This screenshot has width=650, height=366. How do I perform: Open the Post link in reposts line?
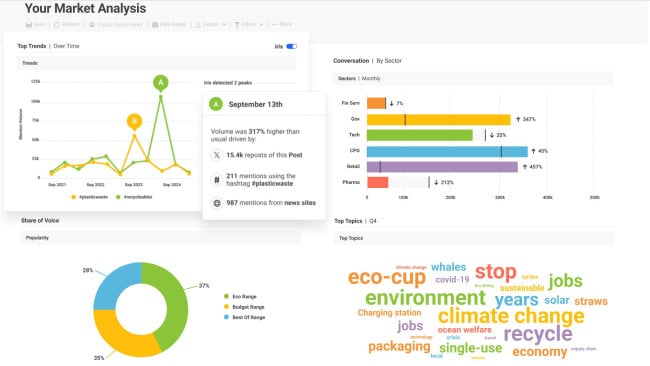[x=296, y=155]
